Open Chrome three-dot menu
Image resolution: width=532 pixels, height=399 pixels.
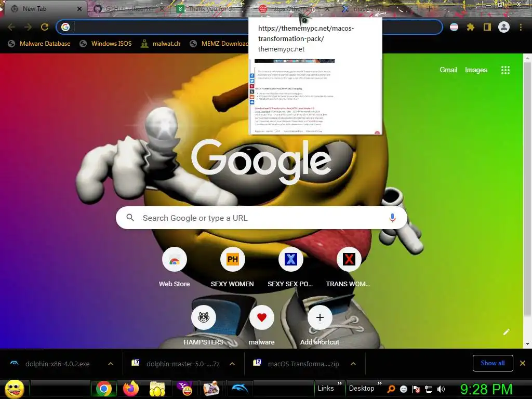[521, 27]
